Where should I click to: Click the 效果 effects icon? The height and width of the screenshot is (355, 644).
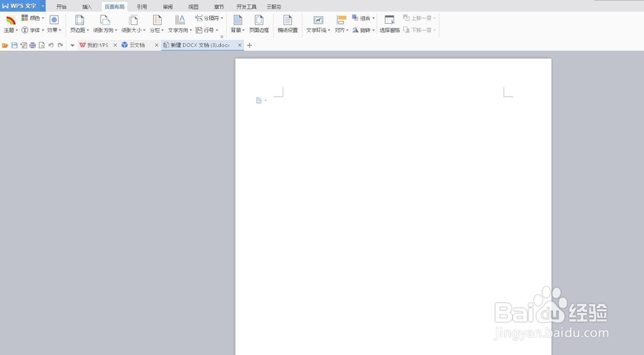click(x=54, y=20)
